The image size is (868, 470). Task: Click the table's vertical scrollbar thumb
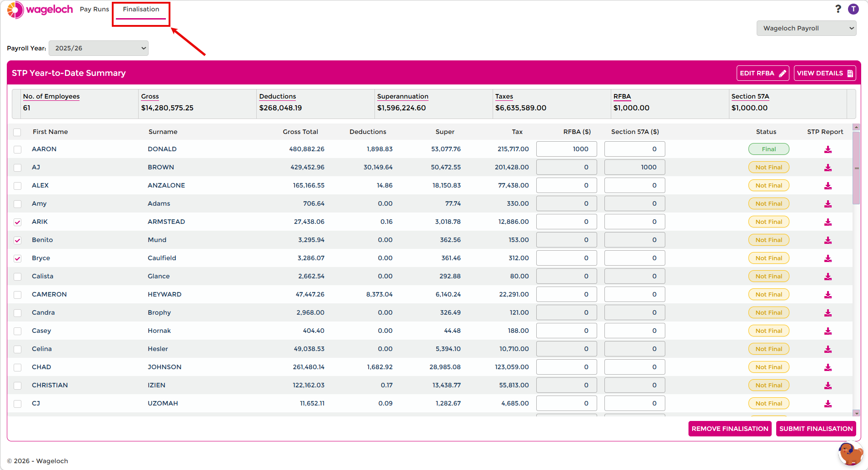856,168
